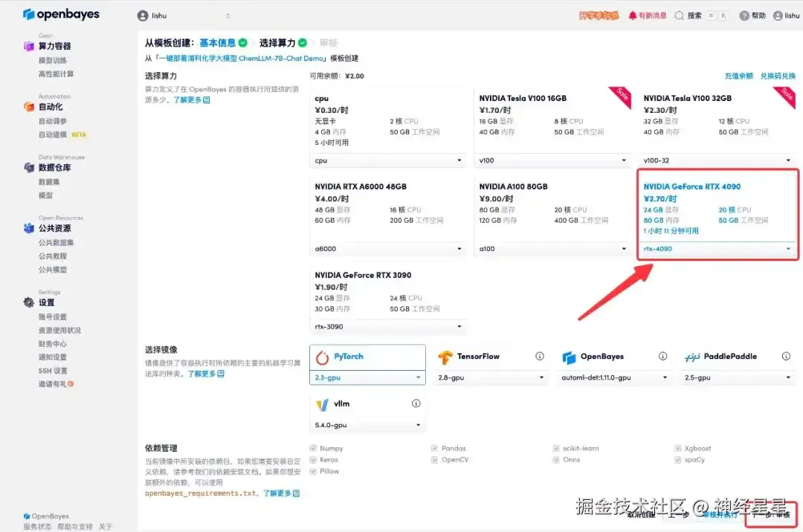Click the vllm logo icon

322,405
